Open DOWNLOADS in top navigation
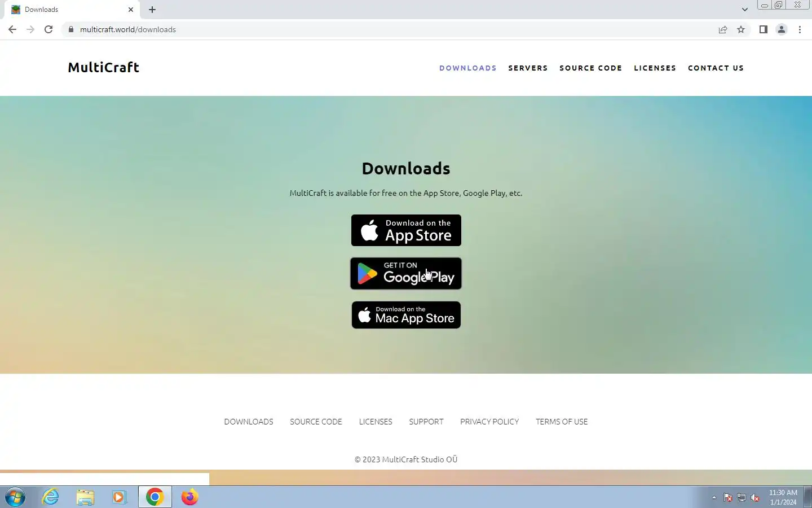The width and height of the screenshot is (812, 508). tap(468, 68)
